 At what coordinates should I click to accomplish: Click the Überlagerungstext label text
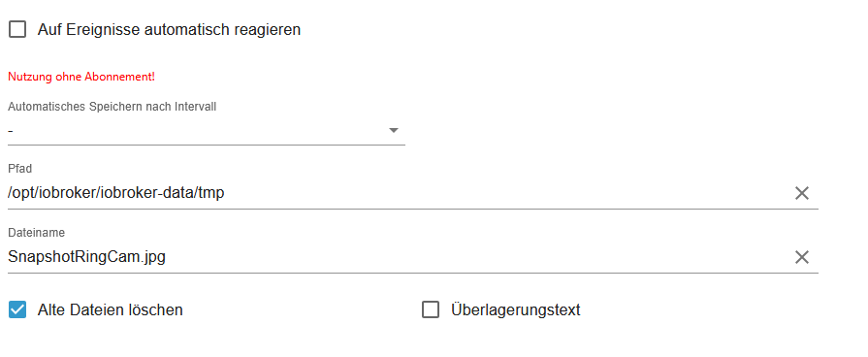[515, 310]
